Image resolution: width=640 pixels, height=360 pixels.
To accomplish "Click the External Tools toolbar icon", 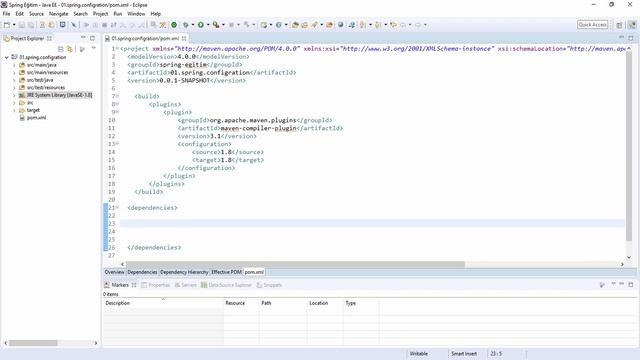I will [x=216, y=25].
